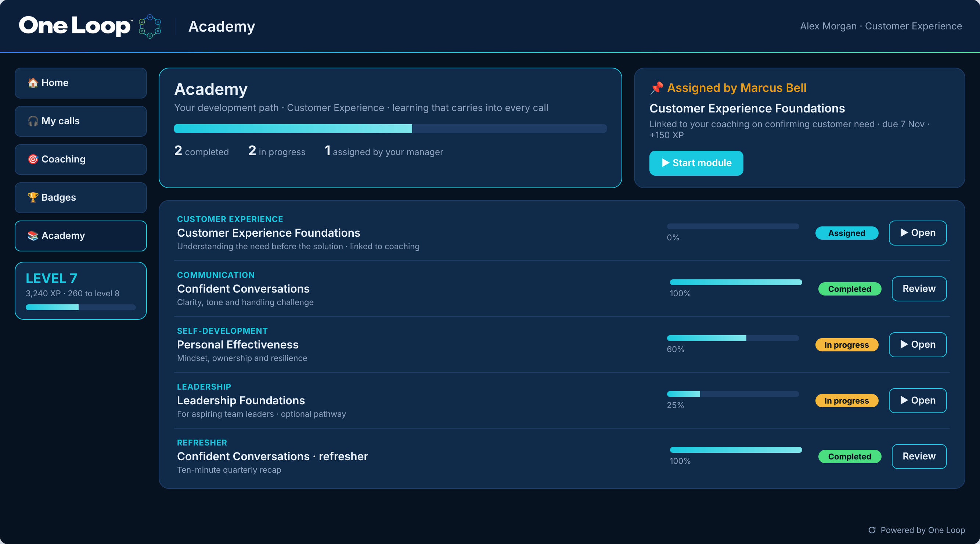The height and width of the screenshot is (544, 980).
Task: Open the My calls section
Action: [x=81, y=121]
